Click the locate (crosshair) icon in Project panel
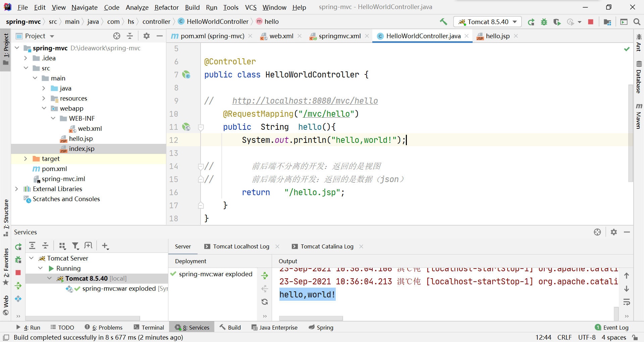Viewport: 644px width, 342px height. (117, 36)
